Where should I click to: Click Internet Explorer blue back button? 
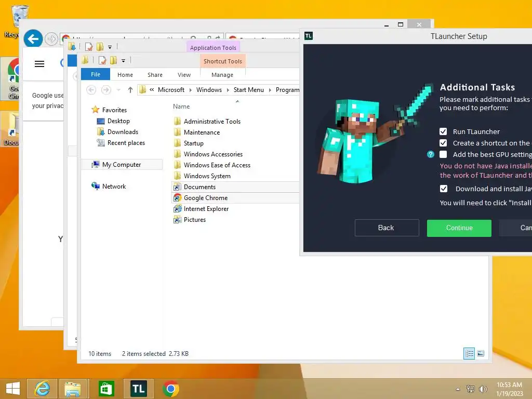point(33,39)
